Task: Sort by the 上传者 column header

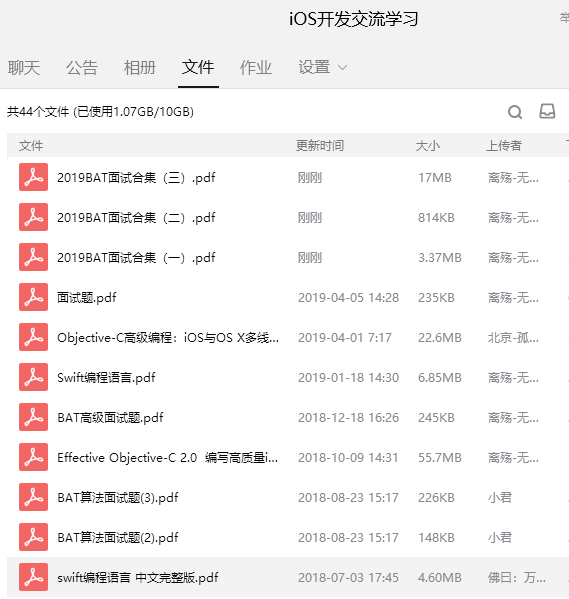Action: (x=504, y=146)
